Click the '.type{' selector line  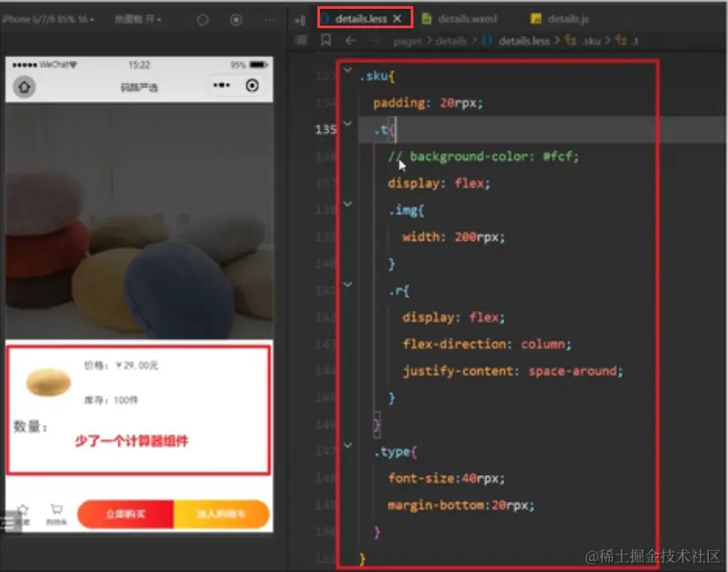[396, 451]
